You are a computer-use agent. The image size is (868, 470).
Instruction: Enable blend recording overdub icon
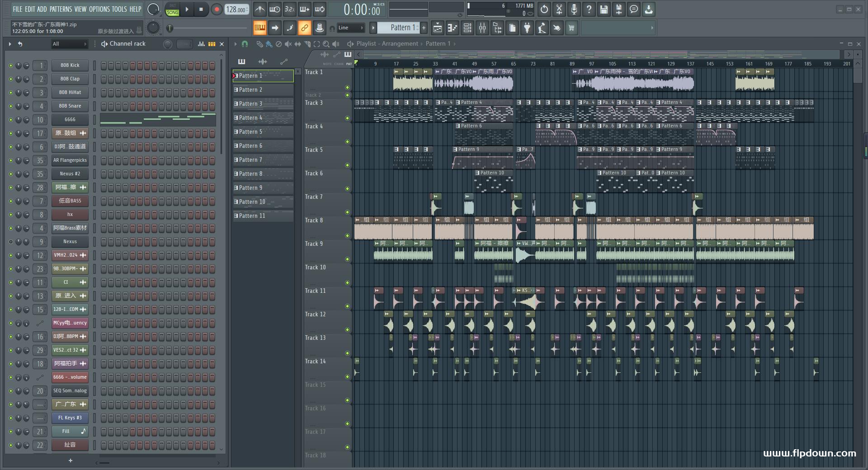pos(305,9)
